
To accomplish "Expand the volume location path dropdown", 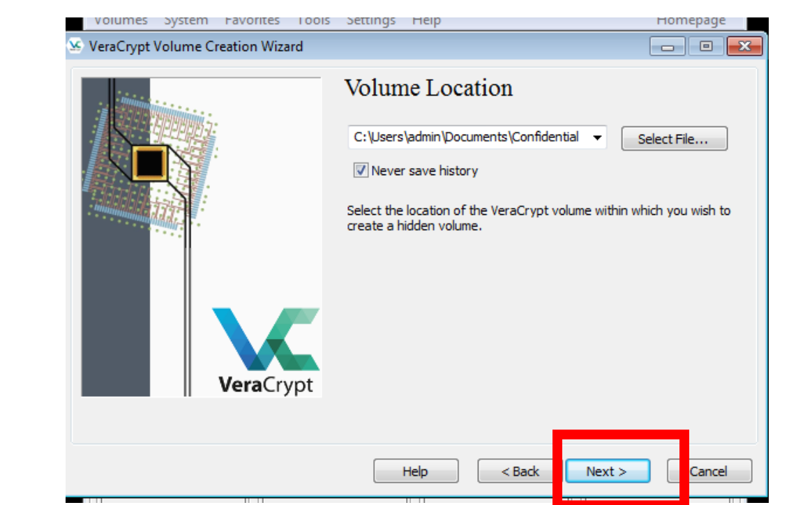I will 597,137.
